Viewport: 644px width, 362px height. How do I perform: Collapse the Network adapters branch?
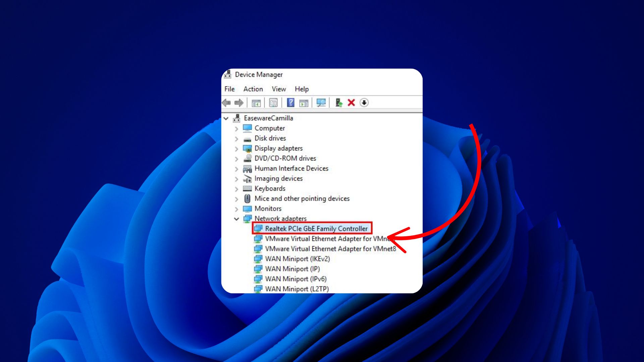pyautogui.click(x=237, y=219)
